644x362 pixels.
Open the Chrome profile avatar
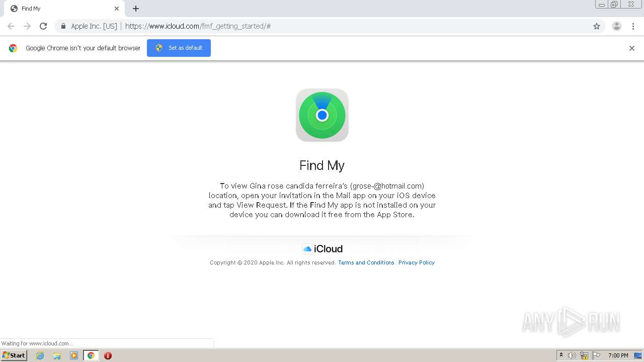[617, 26]
